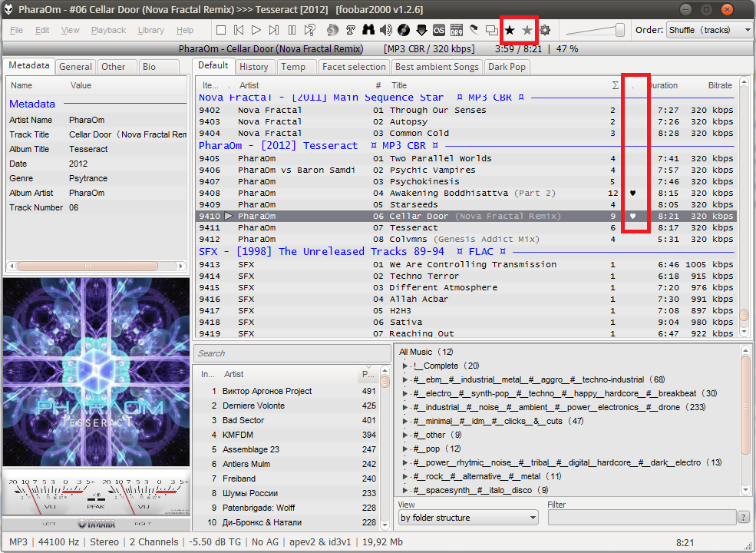Viewport: 756px width, 553px height.
Task: Click the Search field above artist list
Action: pyautogui.click(x=292, y=353)
